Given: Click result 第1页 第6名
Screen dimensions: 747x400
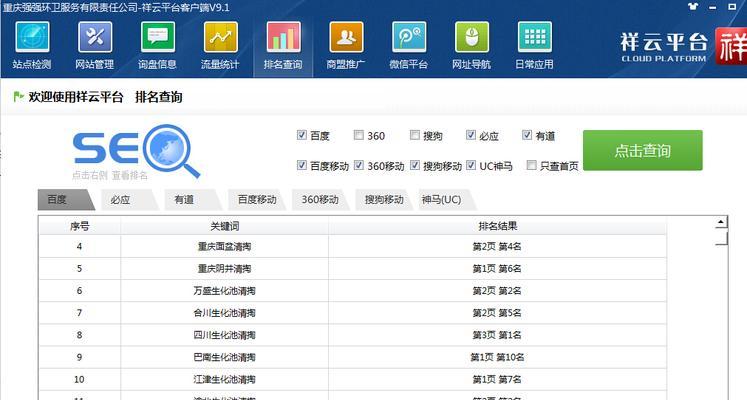Looking at the screenshot, I should tap(497, 269).
